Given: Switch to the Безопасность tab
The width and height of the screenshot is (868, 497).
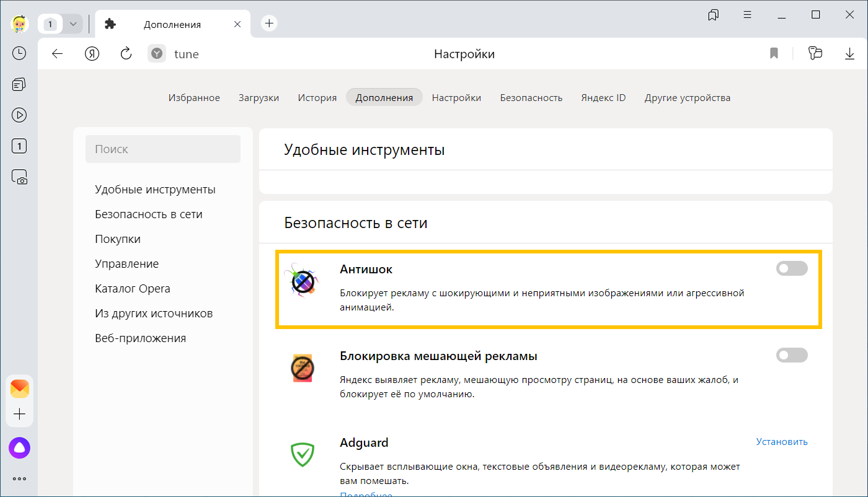Looking at the screenshot, I should point(531,97).
